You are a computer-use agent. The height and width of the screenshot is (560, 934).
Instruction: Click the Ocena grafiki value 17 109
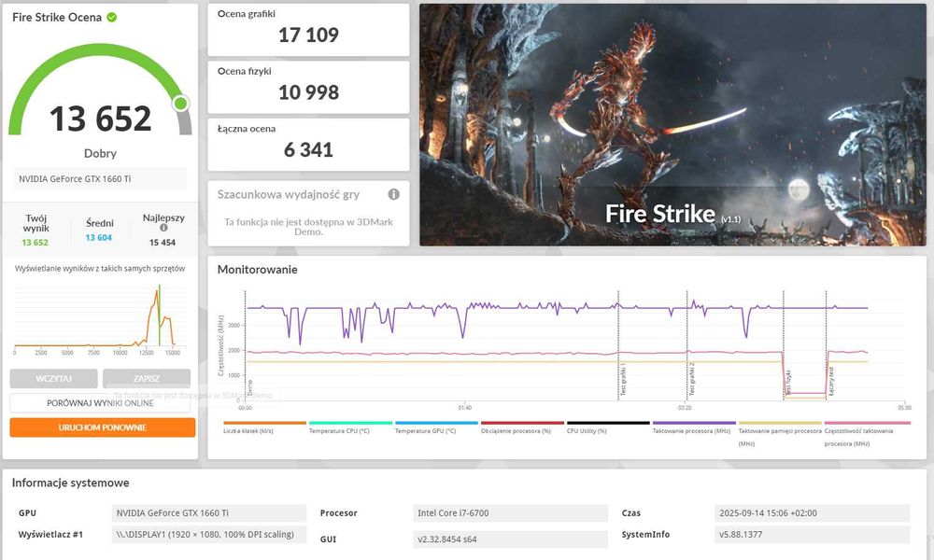pyautogui.click(x=308, y=35)
